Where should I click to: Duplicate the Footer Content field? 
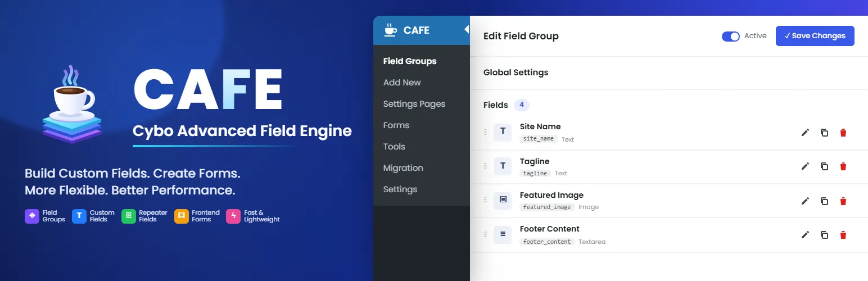tap(824, 235)
